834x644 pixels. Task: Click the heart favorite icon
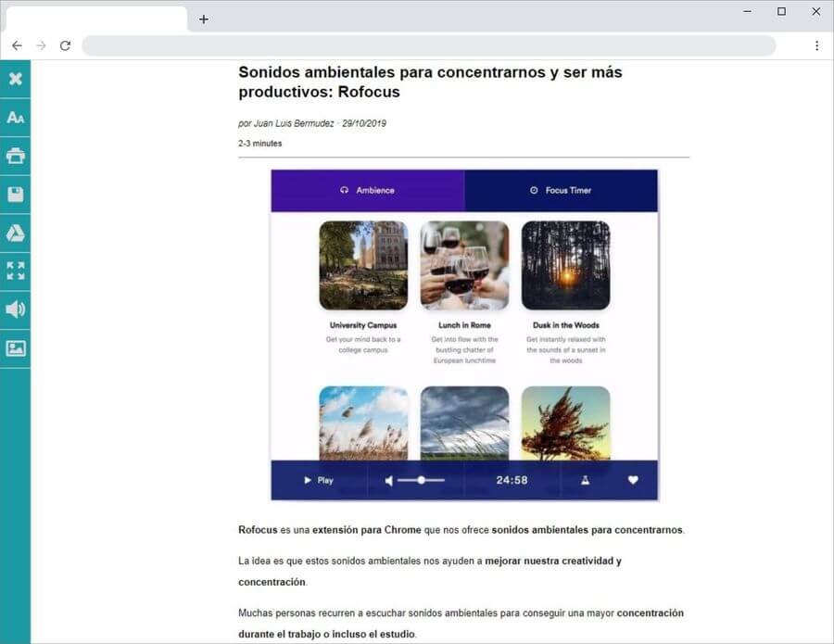pyautogui.click(x=633, y=480)
